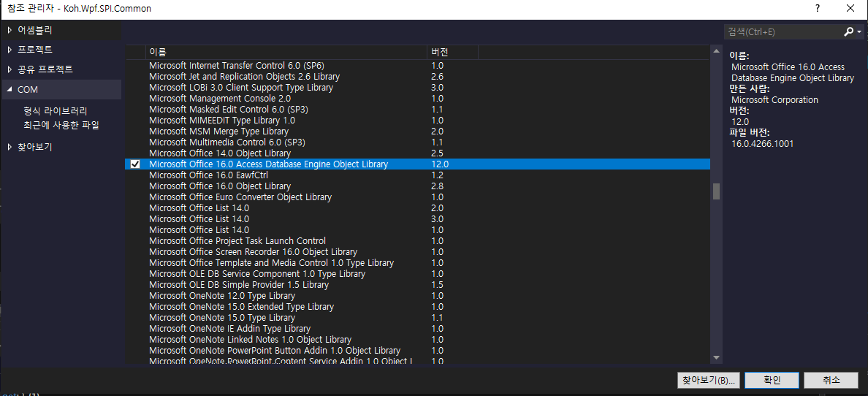Select Microsoft Office Screen Recorder 16.0 Object Library

tap(418, 252)
